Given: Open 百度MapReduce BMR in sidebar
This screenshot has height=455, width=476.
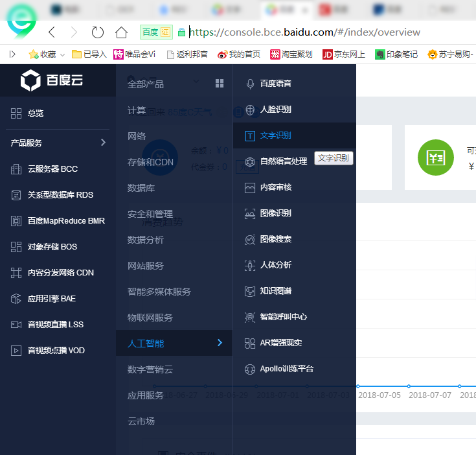Looking at the screenshot, I should click(58, 221).
